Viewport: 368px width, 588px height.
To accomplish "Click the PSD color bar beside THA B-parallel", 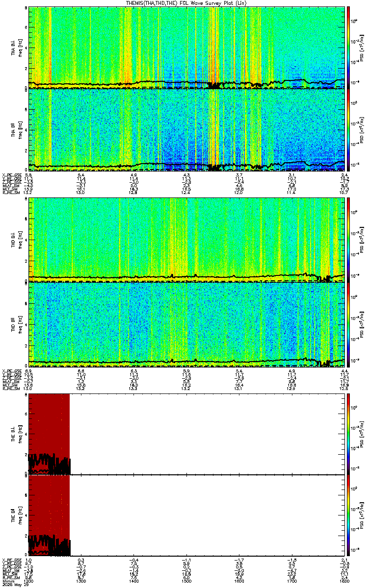I will click(349, 129).
